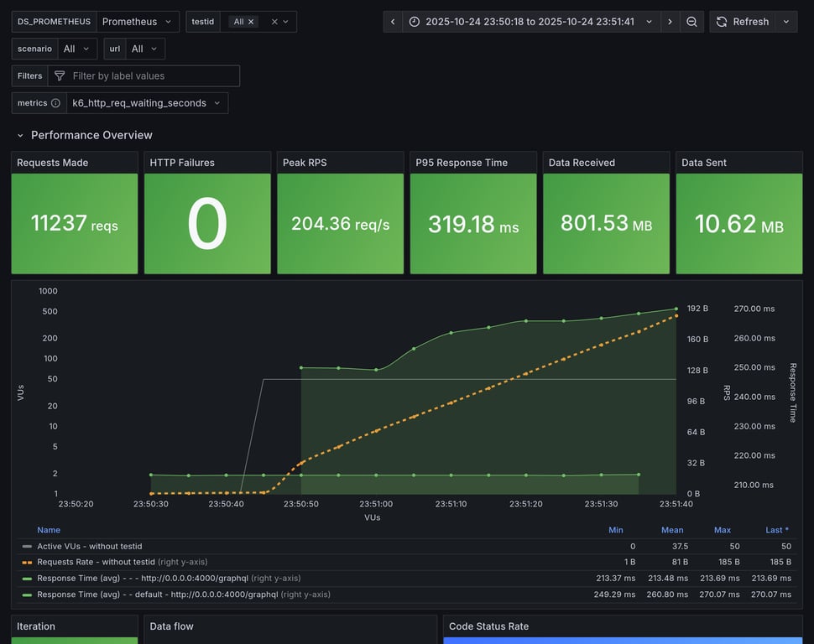
Task: Click the Refresh button
Action: point(741,22)
